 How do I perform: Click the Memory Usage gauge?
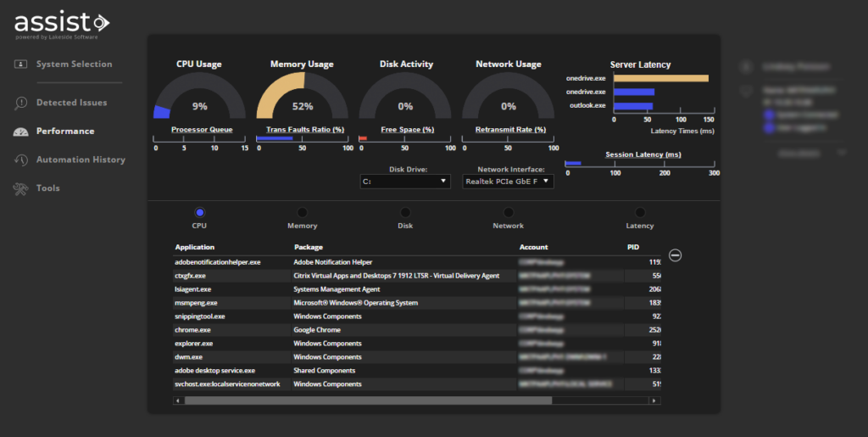(303, 95)
